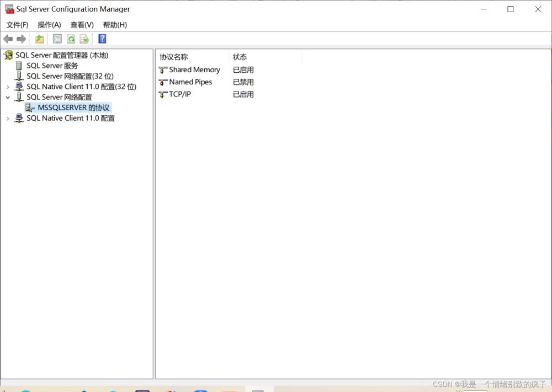This screenshot has height=392, width=552.
Task: Click the Export List toolbar icon
Action: (x=84, y=39)
